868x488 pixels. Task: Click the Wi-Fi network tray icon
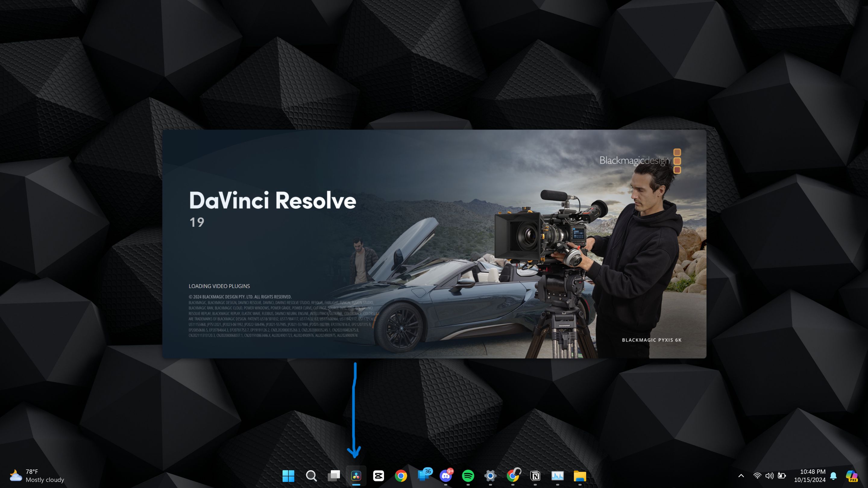coord(757,476)
